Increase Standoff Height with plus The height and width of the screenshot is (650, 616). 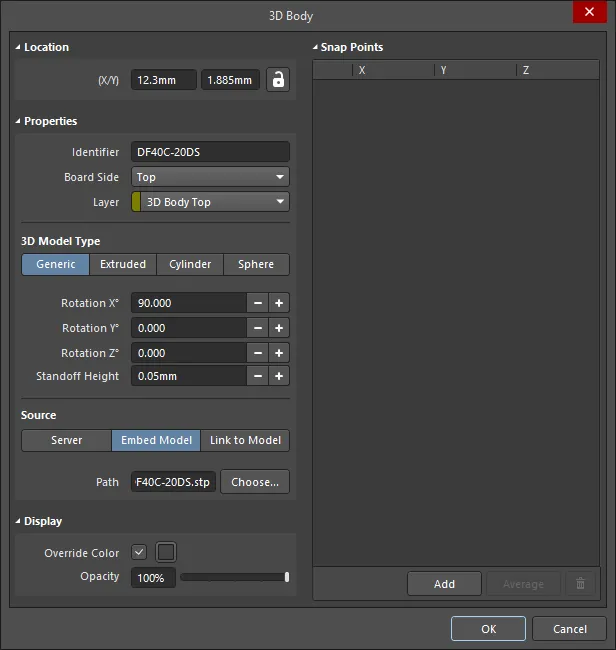point(279,376)
